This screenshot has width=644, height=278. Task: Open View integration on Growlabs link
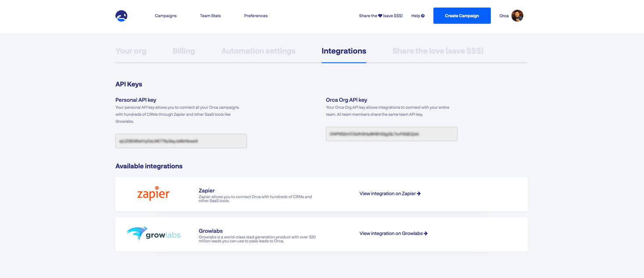(394, 233)
